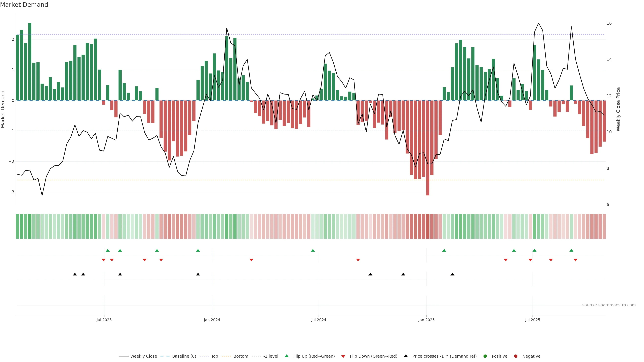Click the orange Bottom dotted line legend icon

tap(227, 356)
